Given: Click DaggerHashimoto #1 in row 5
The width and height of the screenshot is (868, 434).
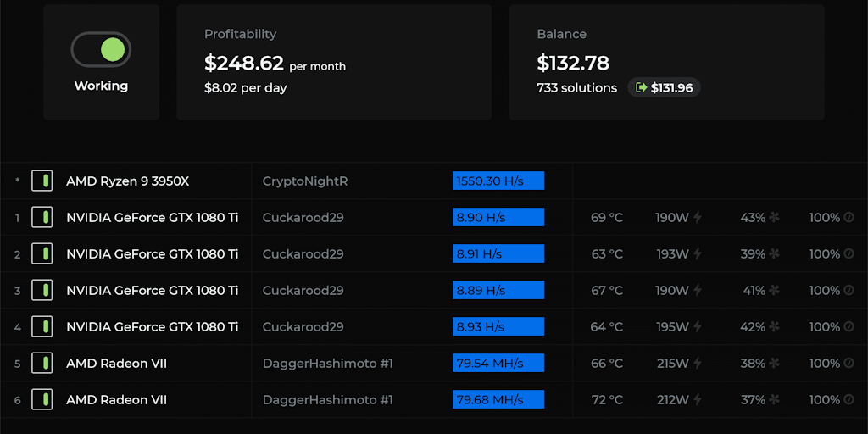Looking at the screenshot, I should pyautogui.click(x=328, y=363).
